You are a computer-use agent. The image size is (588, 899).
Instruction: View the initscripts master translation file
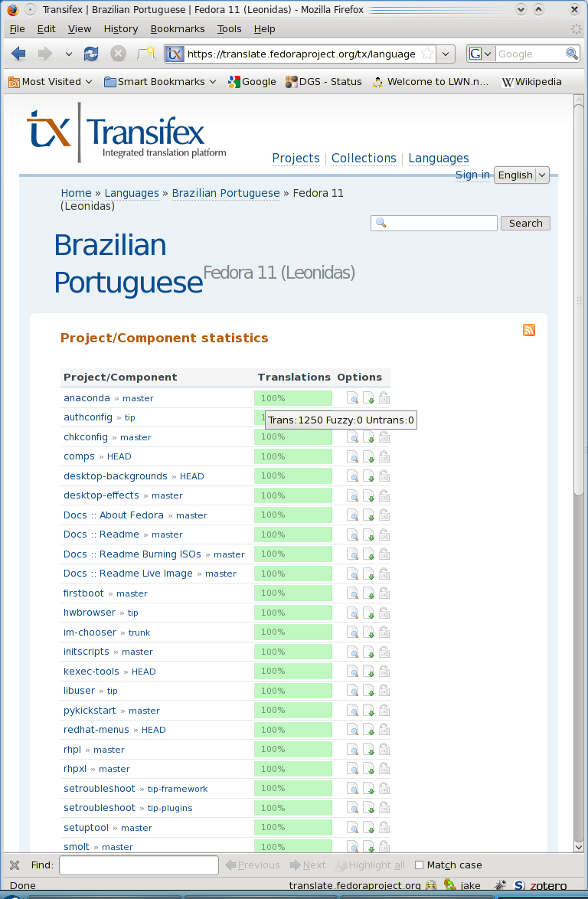pos(352,652)
